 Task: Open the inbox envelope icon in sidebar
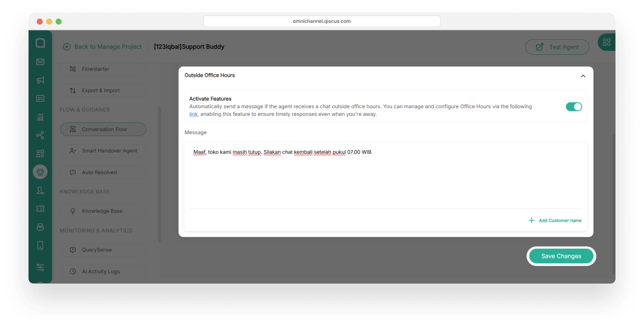coord(40,62)
